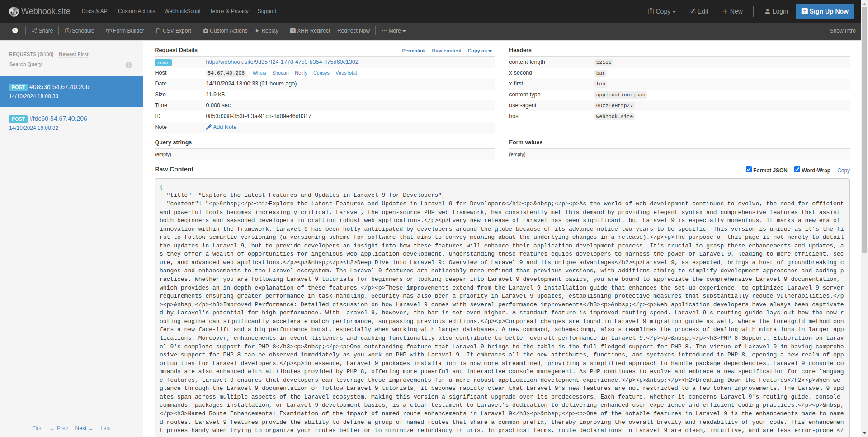
Task: Look up host on Shodan
Action: pos(280,73)
